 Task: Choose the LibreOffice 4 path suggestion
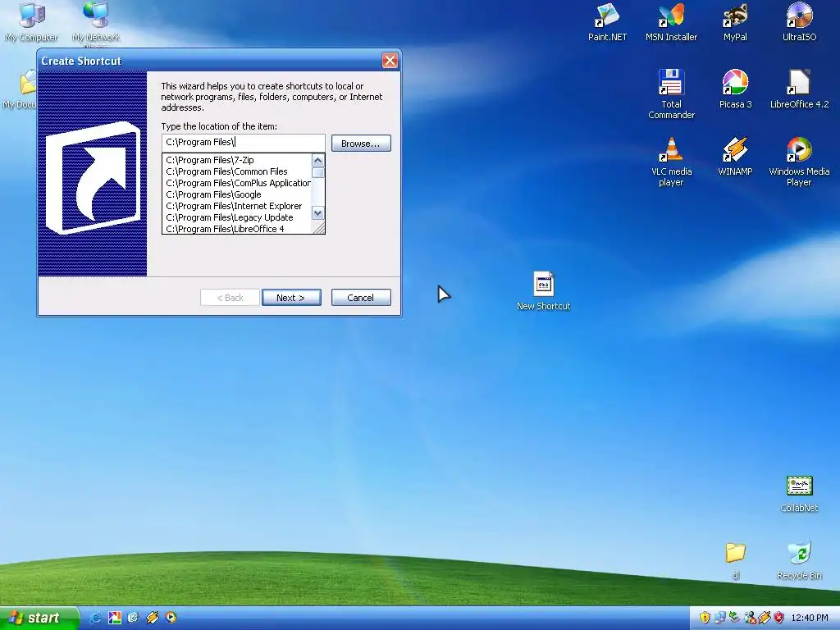[238, 229]
